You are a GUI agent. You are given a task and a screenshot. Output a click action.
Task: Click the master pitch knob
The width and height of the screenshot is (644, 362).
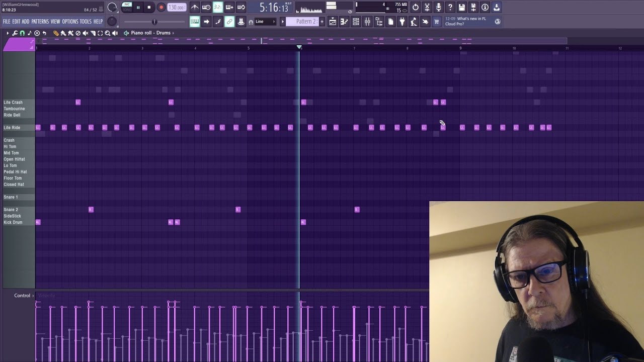pyautogui.click(x=112, y=22)
